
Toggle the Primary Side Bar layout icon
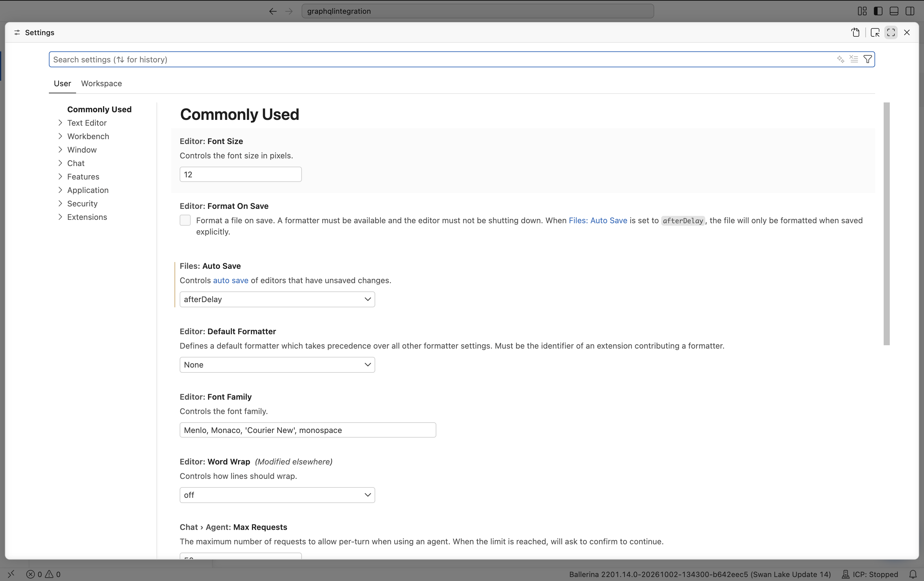click(878, 11)
